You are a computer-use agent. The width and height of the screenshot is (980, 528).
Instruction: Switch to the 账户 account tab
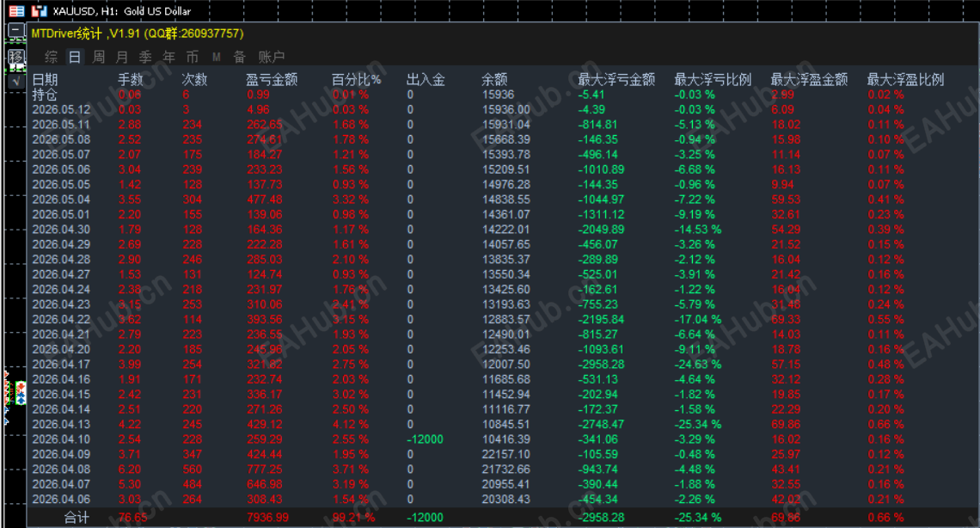272,58
